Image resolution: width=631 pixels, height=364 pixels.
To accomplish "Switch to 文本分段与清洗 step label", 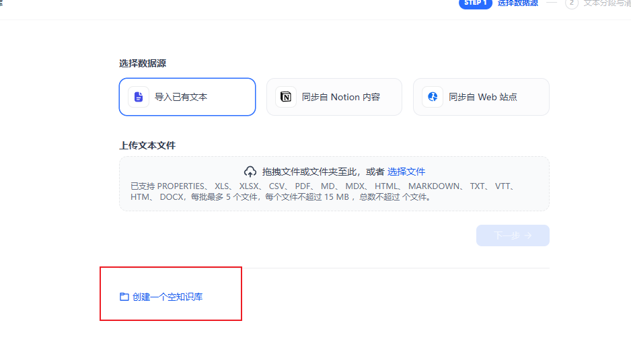I will (x=606, y=3).
